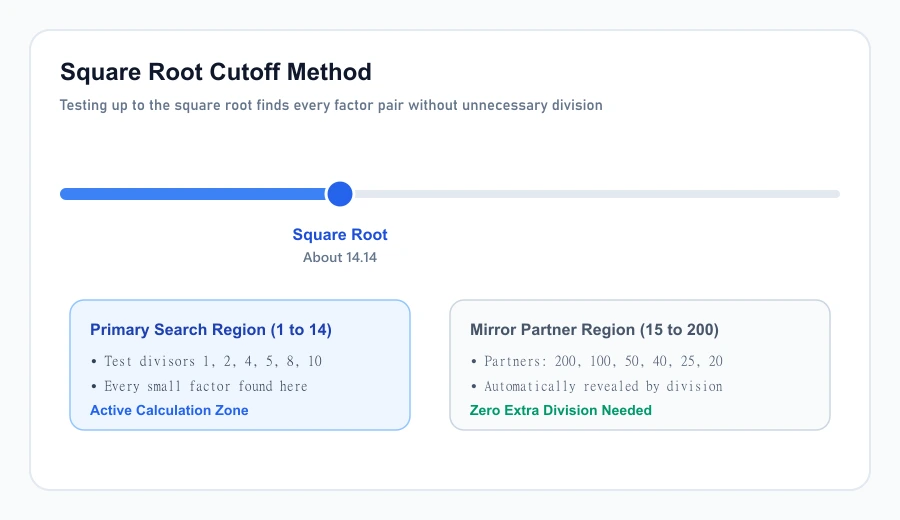Screen dimensions: 900x520
Task: Open the Primary Search Region card
Action: point(240,365)
